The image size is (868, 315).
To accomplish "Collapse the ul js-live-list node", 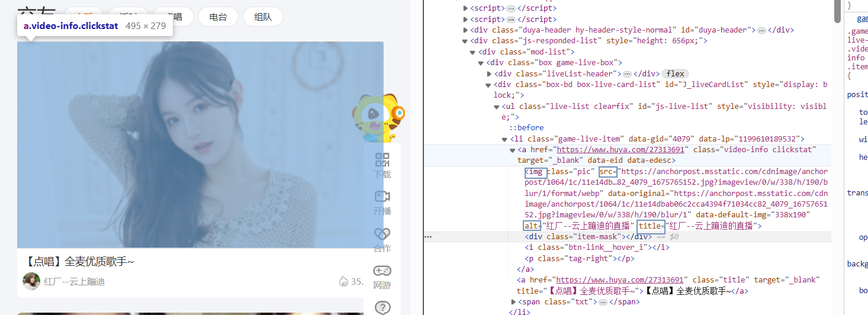I will click(497, 107).
